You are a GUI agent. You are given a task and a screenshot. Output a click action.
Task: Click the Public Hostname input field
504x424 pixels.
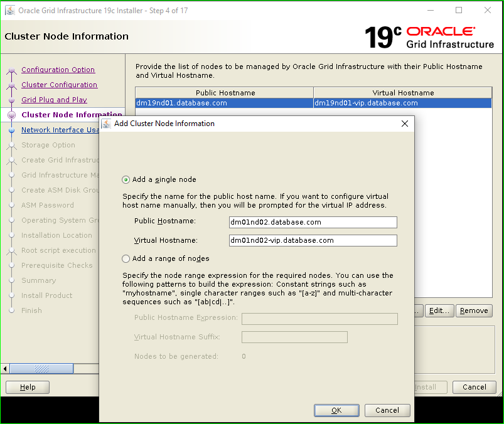[x=313, y=222]
